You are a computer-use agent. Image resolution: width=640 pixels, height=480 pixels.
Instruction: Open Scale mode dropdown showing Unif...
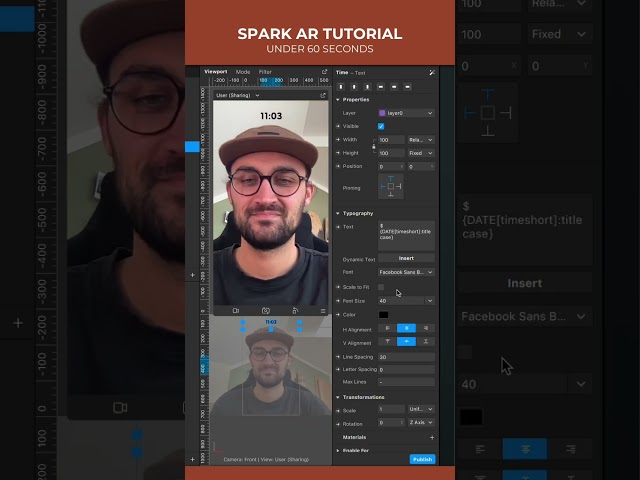(x=420, y=409)
